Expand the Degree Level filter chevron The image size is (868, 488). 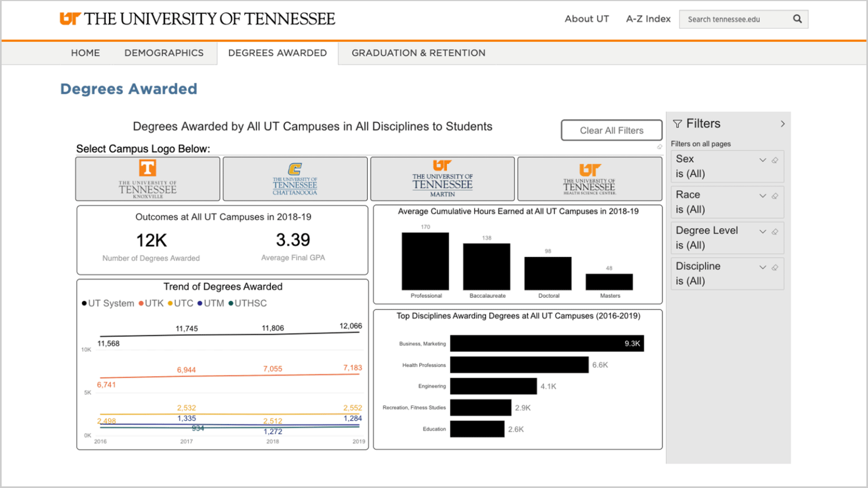point(762,232)
